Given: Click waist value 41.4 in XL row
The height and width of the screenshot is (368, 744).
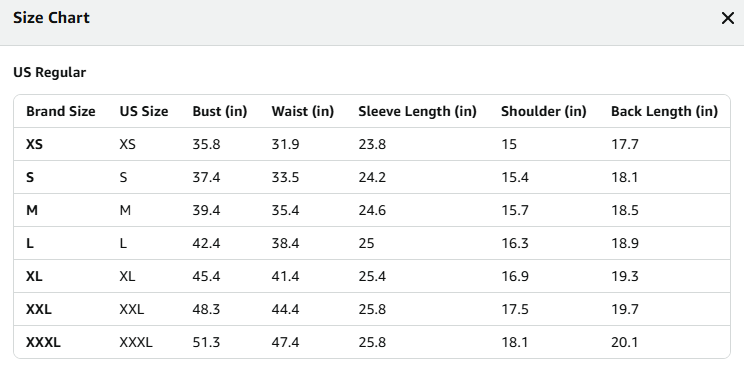Looking at the screenshot, I should (285, 276).
